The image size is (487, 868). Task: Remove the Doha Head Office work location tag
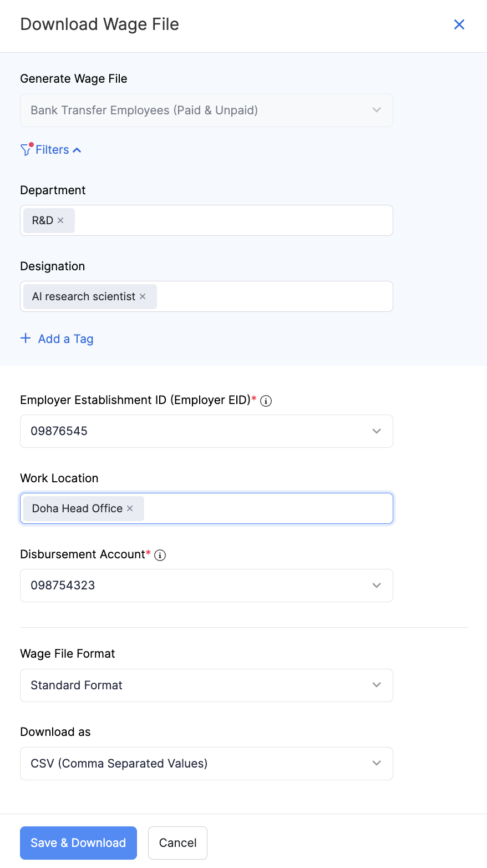coord(129,508)
